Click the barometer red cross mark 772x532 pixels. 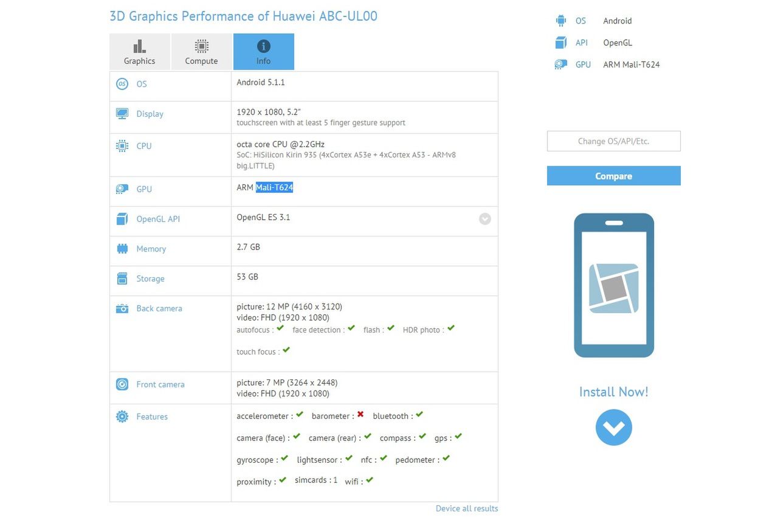point(360,415)
